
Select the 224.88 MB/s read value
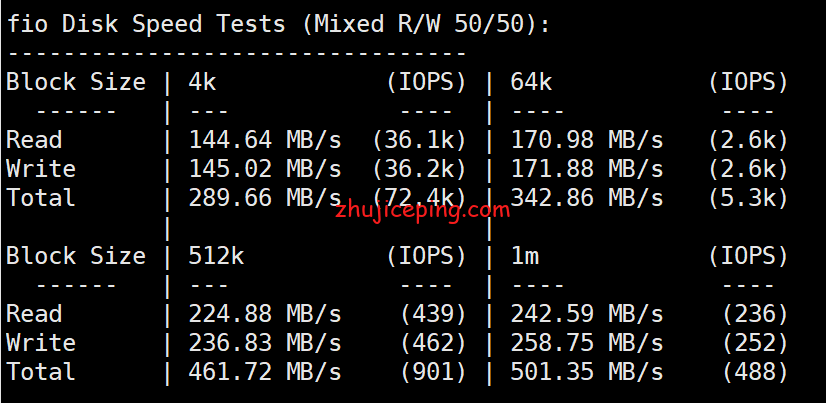pyautogui.click(x=265, y=314)
